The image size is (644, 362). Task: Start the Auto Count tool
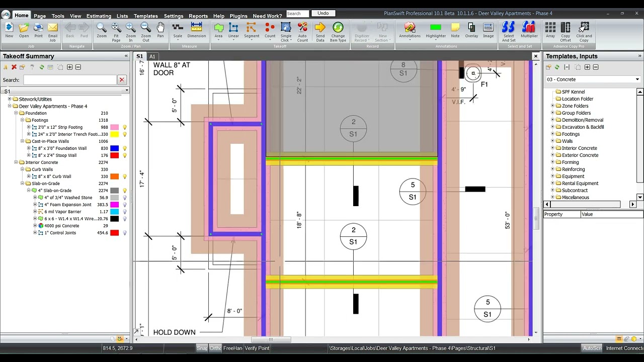[x=302, y=32]
